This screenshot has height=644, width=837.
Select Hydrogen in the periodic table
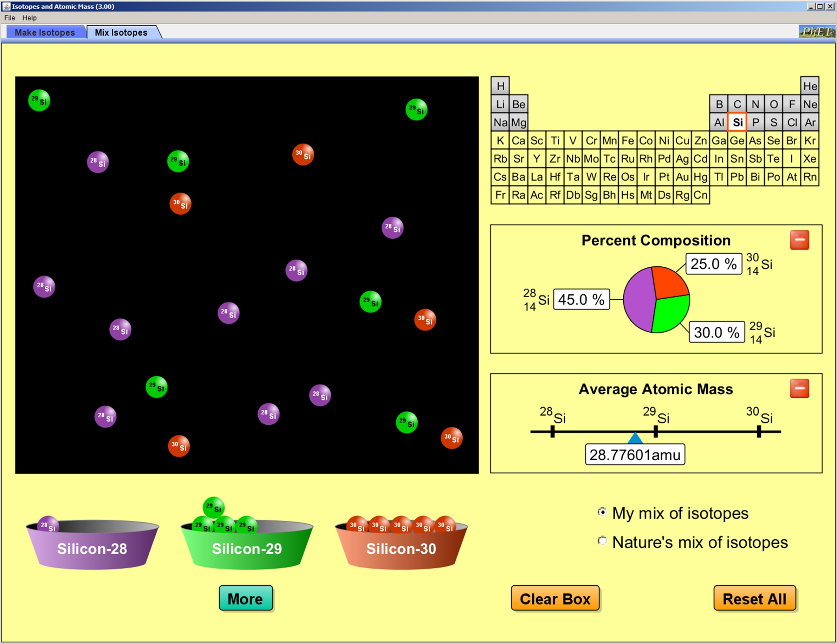click(x=500, y=86)
